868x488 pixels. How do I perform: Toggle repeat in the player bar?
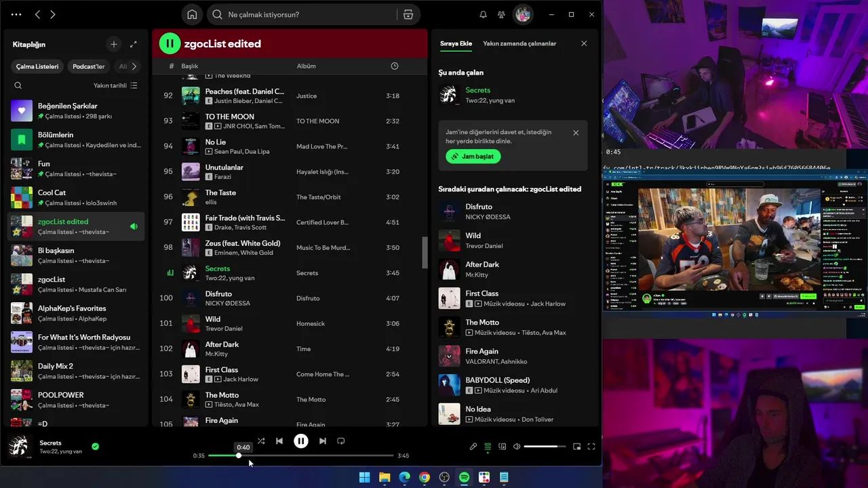(x=341, y=441)
